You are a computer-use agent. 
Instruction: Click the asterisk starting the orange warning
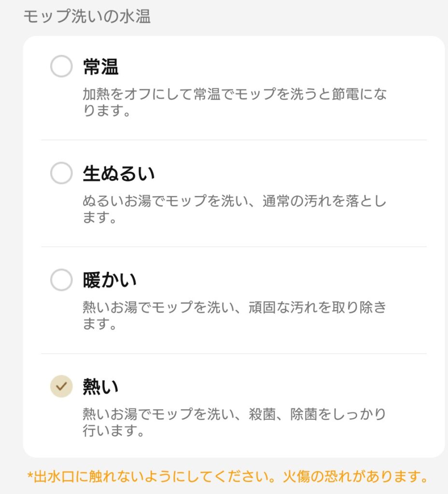click(x=30, y=477)
